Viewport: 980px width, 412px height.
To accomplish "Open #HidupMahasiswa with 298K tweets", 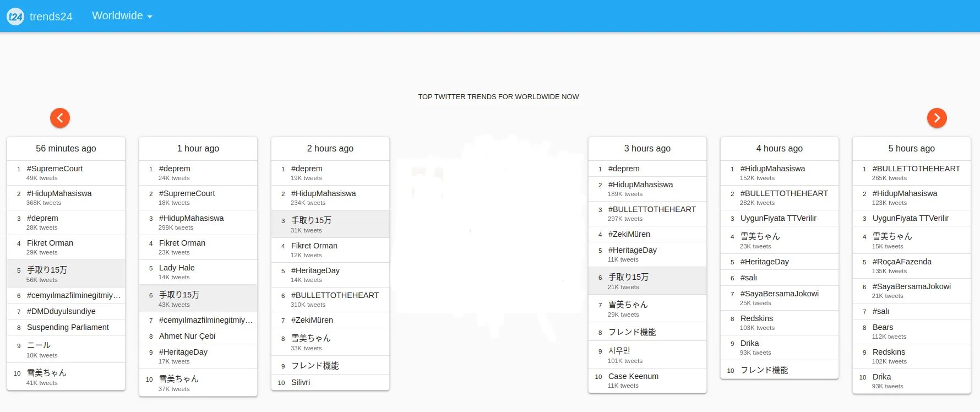I will (192, 218).
